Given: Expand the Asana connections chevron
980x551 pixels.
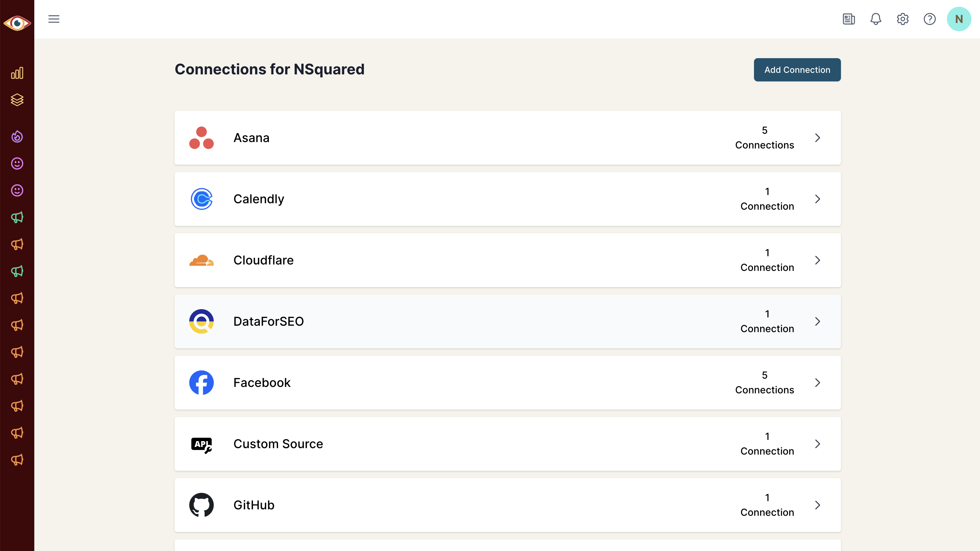Looking at the screenshot, I should point(818,138).
